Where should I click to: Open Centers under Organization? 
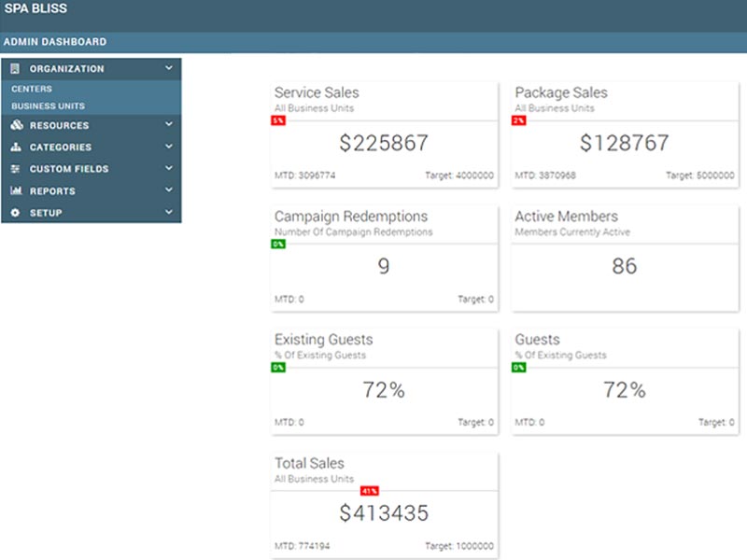32,89
